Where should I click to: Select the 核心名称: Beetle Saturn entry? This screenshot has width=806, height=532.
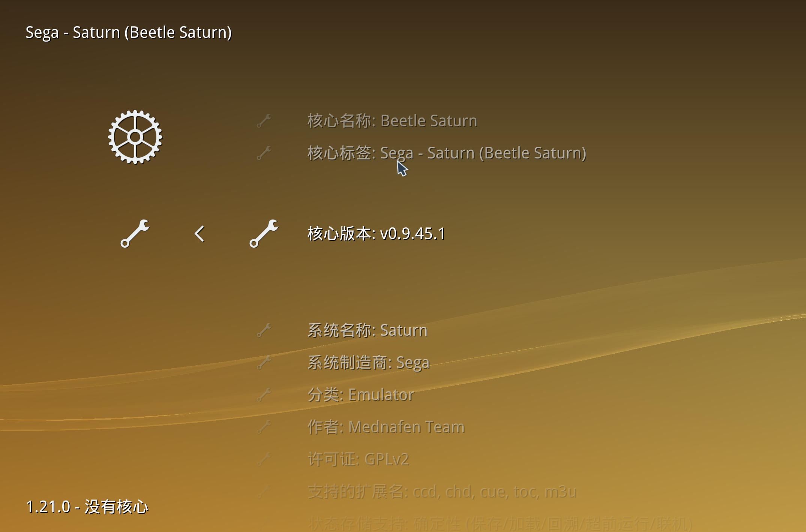(x=392, y=121)
